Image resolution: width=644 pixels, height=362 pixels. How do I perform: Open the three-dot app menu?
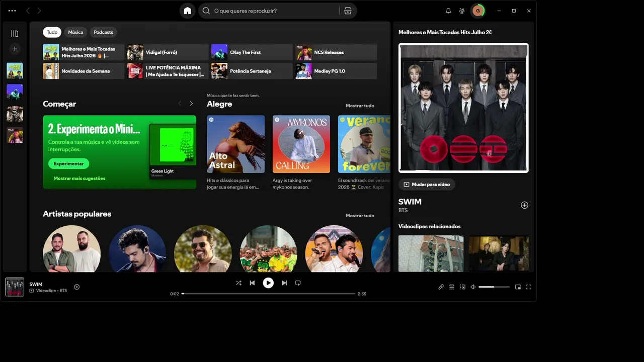pyautogui.click(x=12, y=11)
